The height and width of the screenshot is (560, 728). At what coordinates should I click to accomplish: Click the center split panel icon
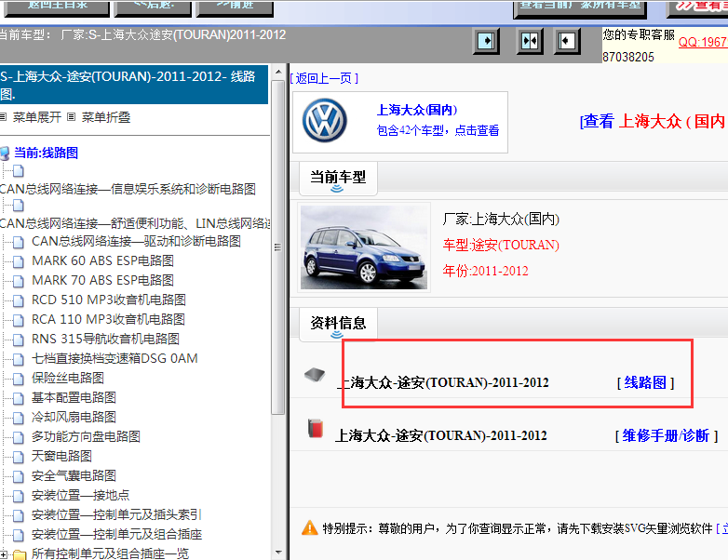coord(530,41)
